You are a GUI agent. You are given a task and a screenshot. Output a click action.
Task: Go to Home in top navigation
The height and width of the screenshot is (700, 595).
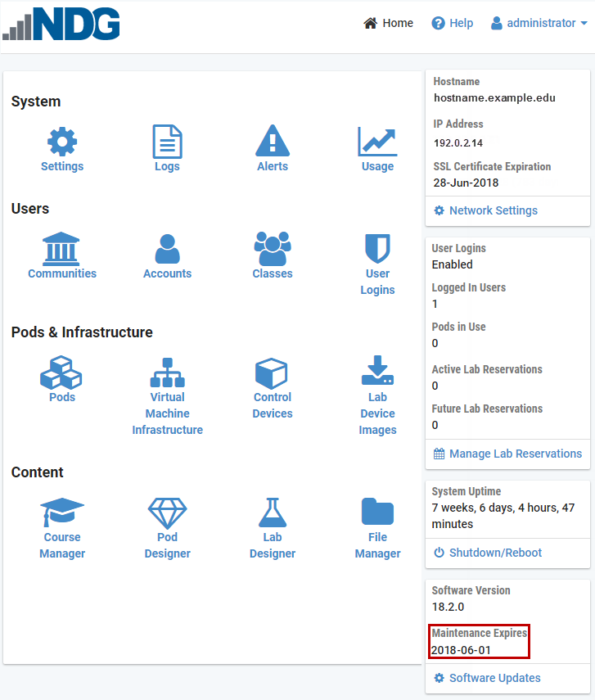(x=389, y=23)
